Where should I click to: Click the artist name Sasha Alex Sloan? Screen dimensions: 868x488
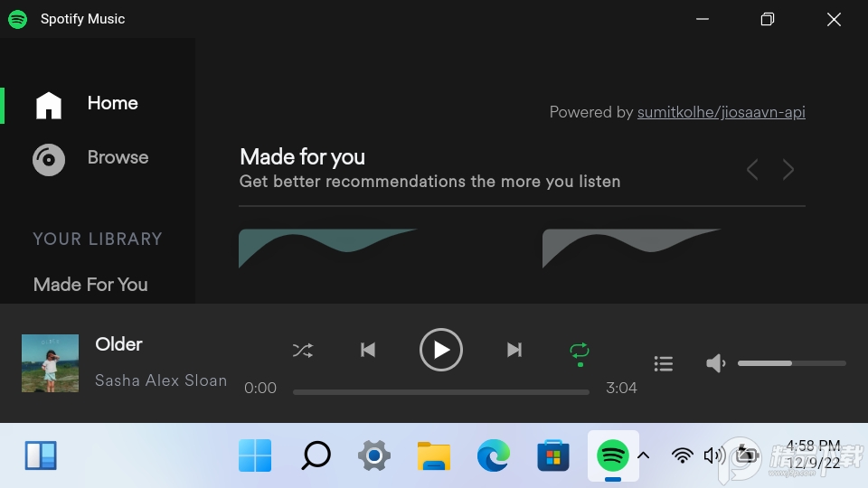pos(161,380)
